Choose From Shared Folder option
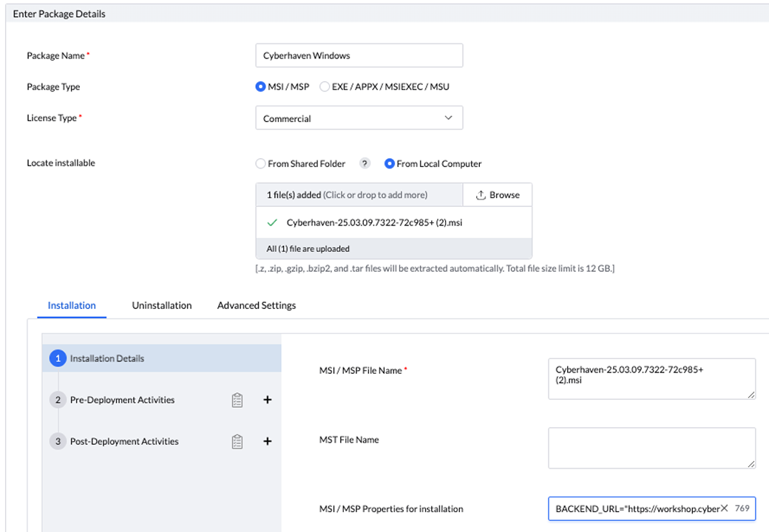 [x=261, y=164]
